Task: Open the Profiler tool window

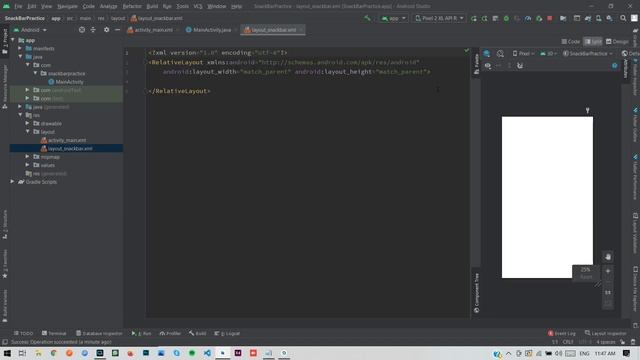Action: tap(170, 333)
